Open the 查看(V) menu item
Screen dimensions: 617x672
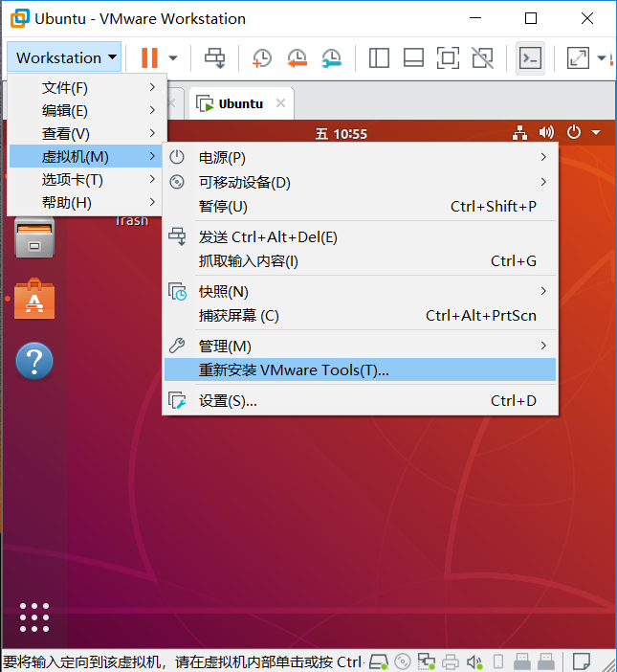click(x=84, y=134)
